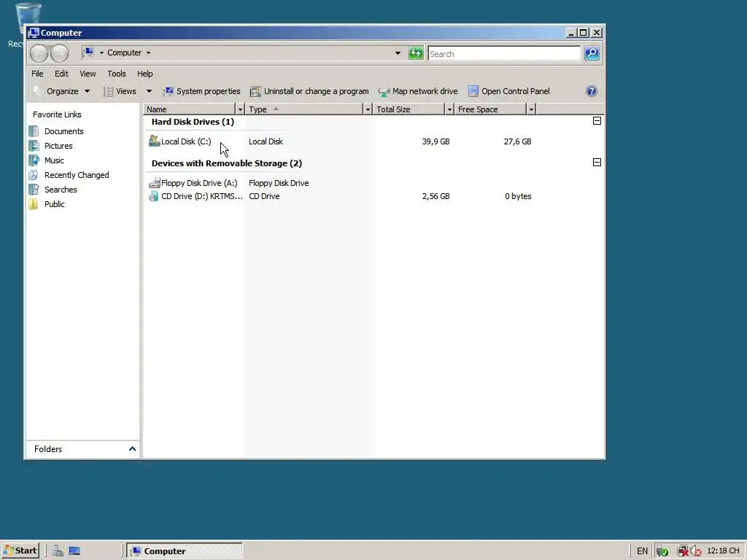Click the Local Disk (C:) drive icon
The image size is (747, 560).
tap(154, 141)
